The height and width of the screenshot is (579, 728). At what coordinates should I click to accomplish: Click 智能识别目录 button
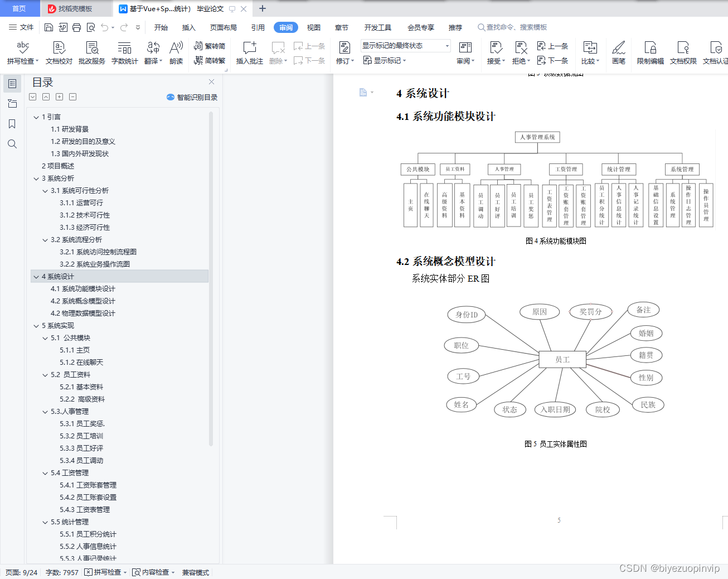[x=192, y=97]
